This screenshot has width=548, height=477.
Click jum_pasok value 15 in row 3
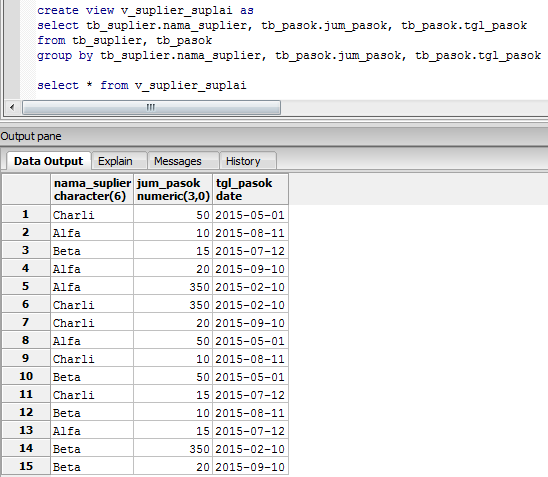[x=173, y=250]
